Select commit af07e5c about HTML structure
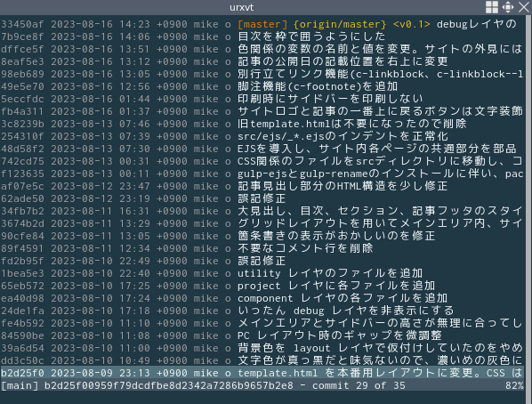 (x=262, y=186)
